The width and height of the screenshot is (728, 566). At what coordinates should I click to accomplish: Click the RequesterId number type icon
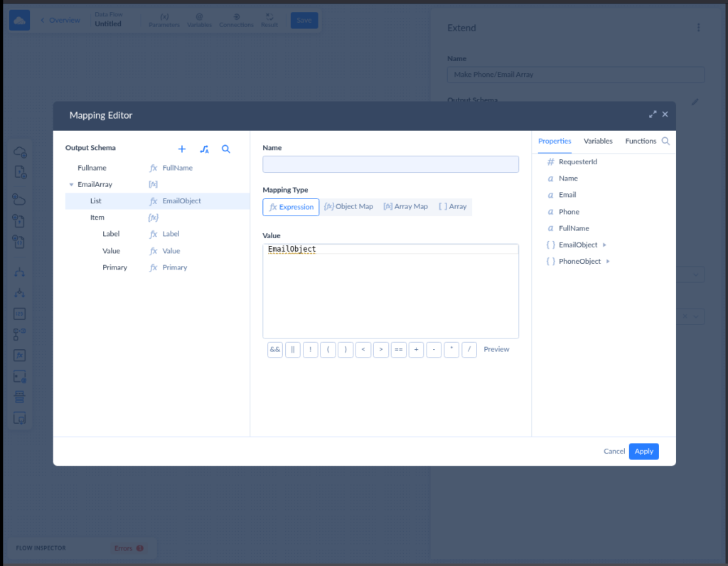point(551,161)
